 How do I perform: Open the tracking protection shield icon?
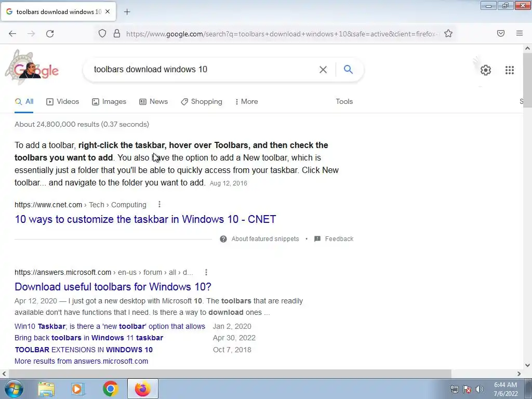(102, 33)
